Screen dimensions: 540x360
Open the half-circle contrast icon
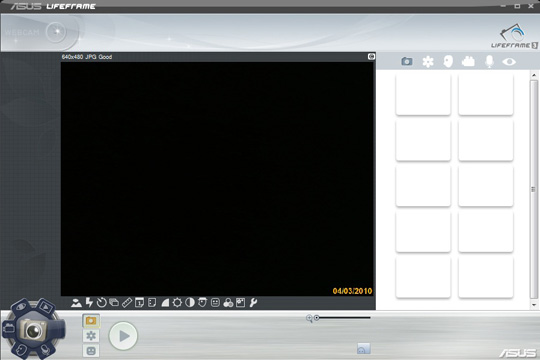[190, 302]
